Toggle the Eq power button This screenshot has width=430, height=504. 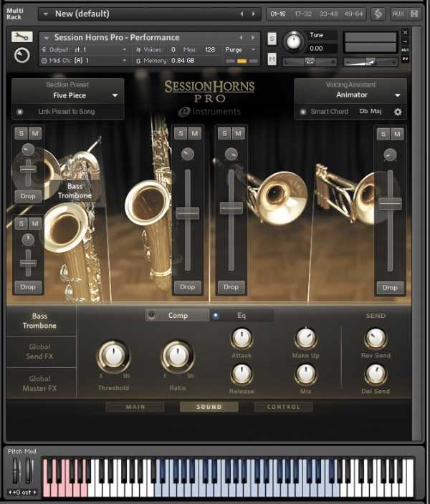tap(216, 315)
